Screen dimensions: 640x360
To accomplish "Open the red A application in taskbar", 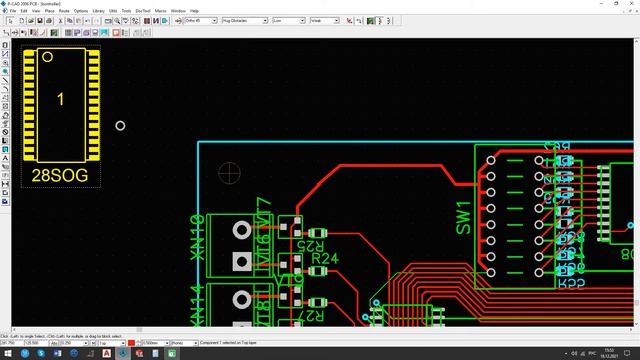I will (107, 353).
